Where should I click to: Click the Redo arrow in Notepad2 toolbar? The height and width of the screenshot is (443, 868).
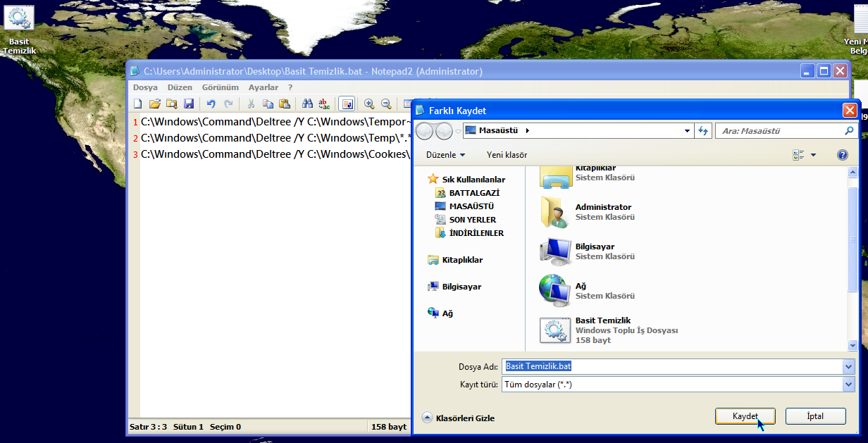pyautogui.click(x=228, y=104)
